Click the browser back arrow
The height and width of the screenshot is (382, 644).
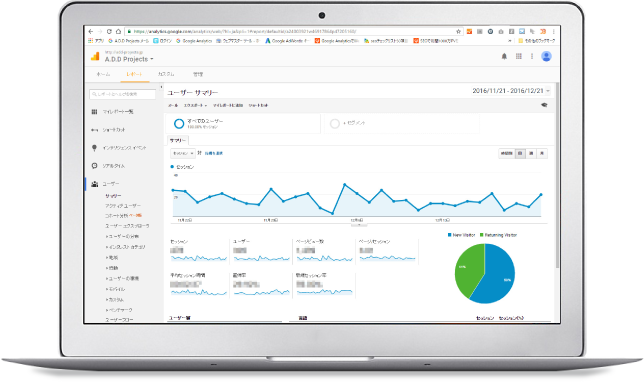[91, 31]
